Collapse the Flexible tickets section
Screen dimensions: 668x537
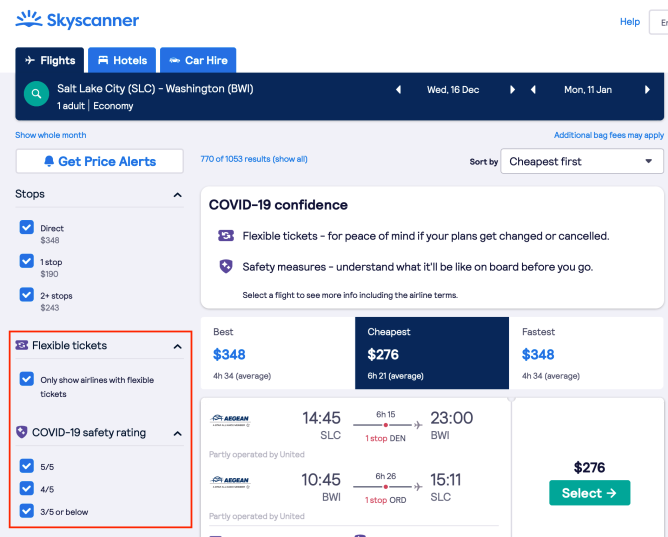click(178, 347)
